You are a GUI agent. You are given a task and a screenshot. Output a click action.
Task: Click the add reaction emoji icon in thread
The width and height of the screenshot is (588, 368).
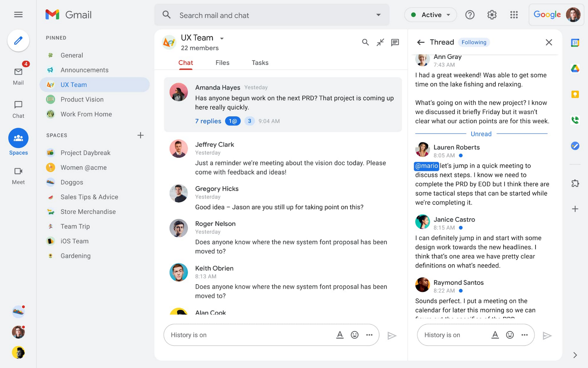[x=509, y=335]
